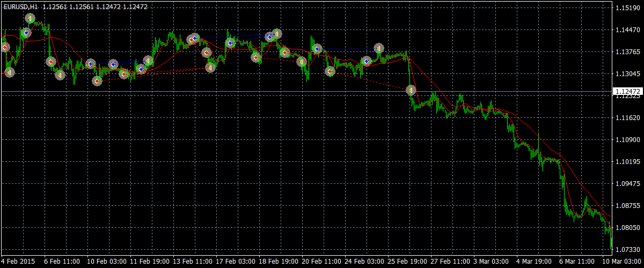The image size is (644, 268).
Task: Click the 1.14470 price scale label
Action: 628,30
